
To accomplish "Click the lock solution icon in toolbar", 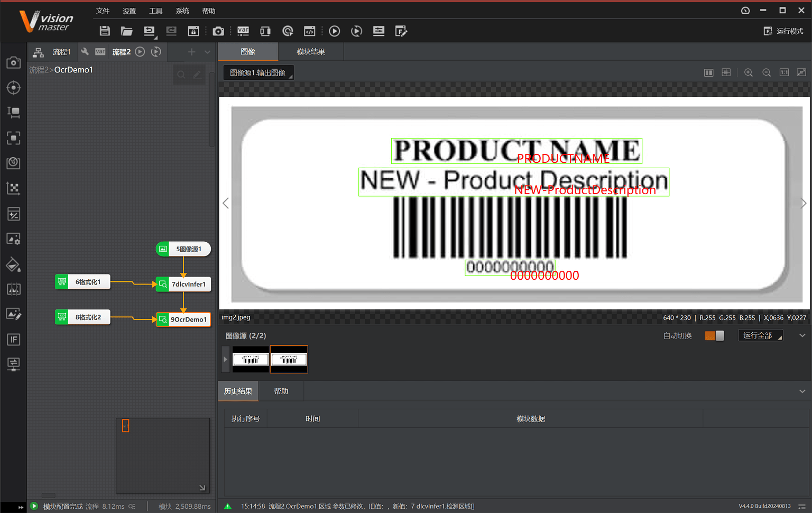I will [193, 31].
